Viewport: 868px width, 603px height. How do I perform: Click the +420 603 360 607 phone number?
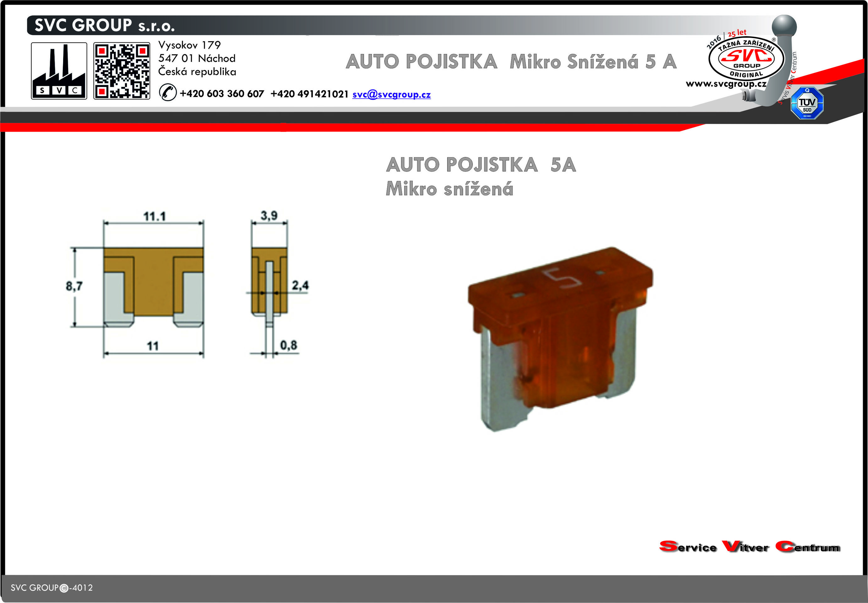222,94
